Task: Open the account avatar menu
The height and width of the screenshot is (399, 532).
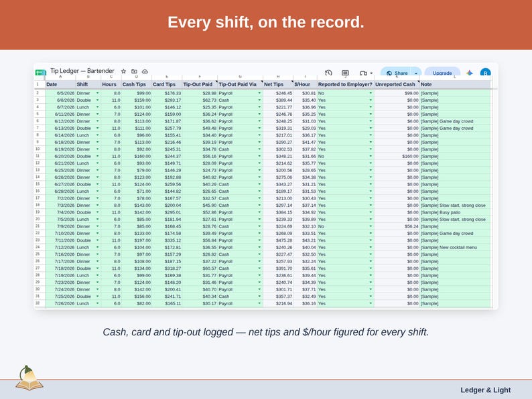Action: 485,72
